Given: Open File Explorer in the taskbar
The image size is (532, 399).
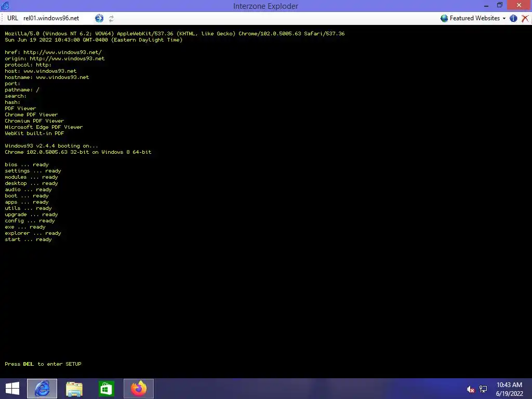Looking at the screenshot, I should pyautogui.click(x=74, y=389).
